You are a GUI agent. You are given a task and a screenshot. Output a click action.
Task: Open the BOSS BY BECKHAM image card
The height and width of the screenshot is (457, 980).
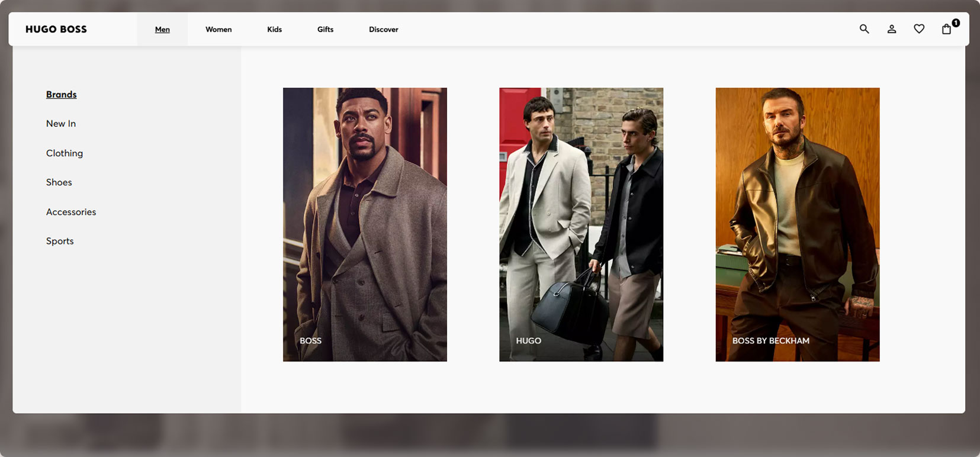(798, 224)
